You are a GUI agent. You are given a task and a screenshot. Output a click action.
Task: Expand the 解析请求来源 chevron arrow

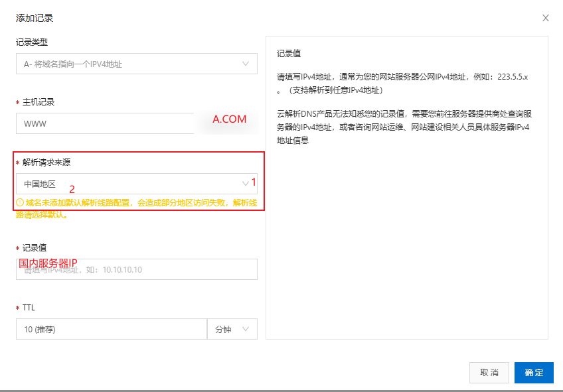coord(246,183)
